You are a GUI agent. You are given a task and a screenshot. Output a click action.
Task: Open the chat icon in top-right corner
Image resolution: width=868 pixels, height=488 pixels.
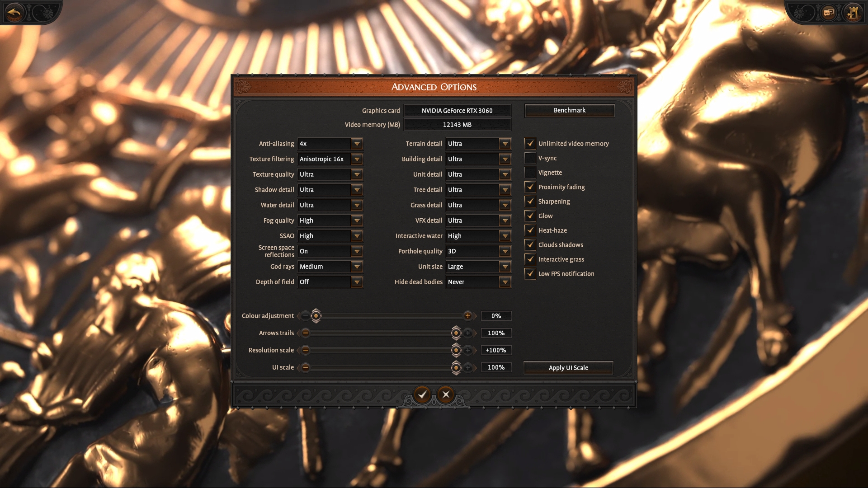(828, 13)
